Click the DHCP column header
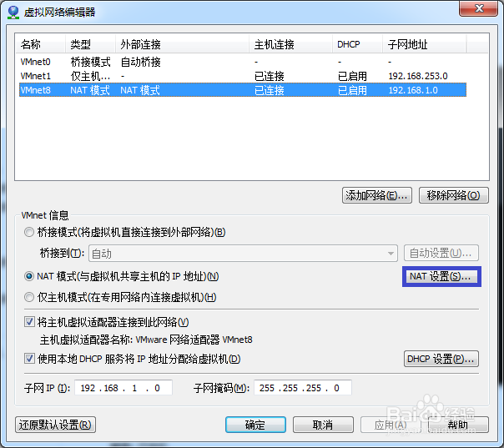This screenshot has width=504, height=448. (357, 44)
